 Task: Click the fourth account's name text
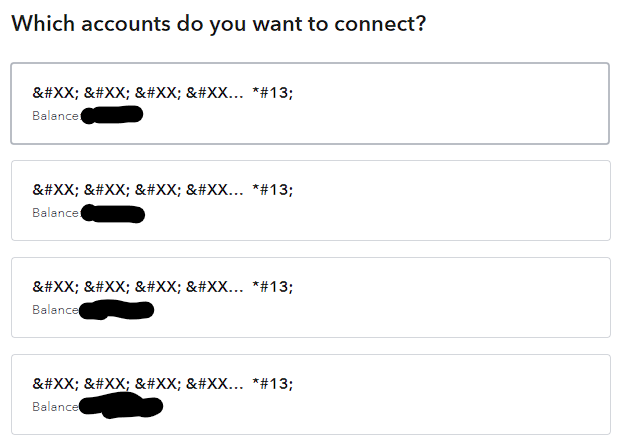(137, 384)
